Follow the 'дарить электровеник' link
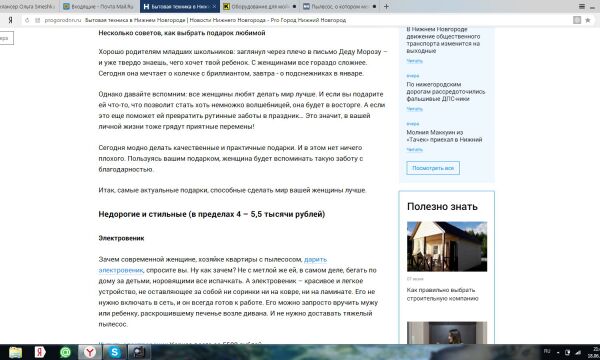This screenshot has width=600, height=360. 213,265
